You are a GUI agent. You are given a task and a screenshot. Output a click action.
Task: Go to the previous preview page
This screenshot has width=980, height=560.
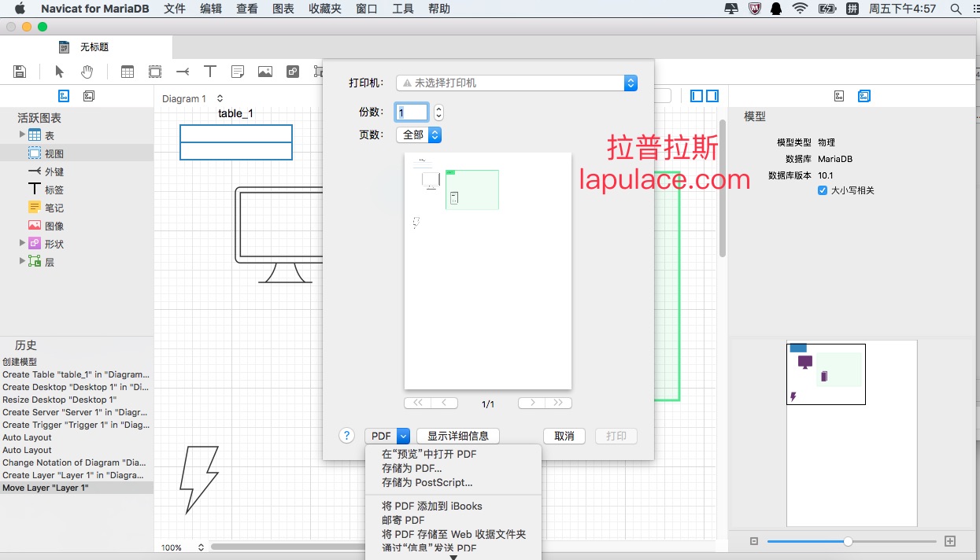pos(444,403)
